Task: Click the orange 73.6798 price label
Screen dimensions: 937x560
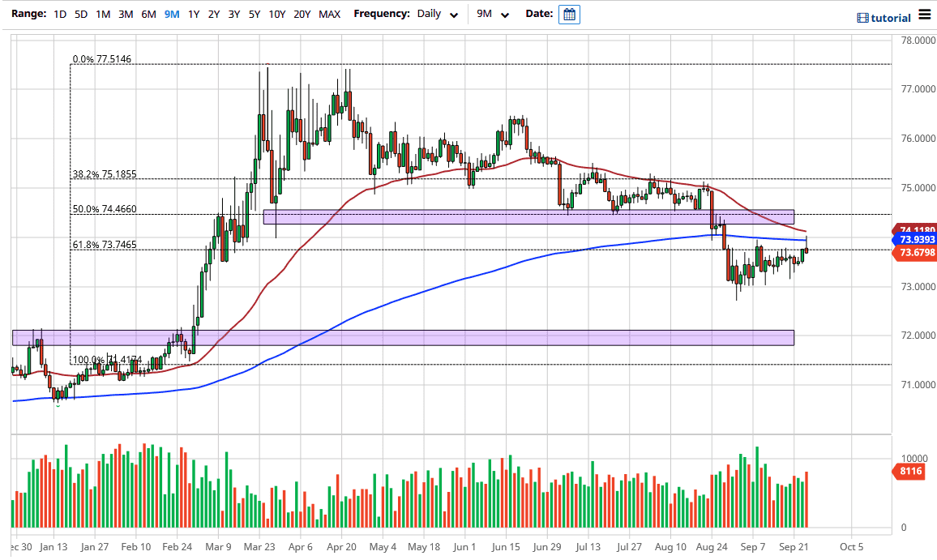Action: click(x=914, y=254)
